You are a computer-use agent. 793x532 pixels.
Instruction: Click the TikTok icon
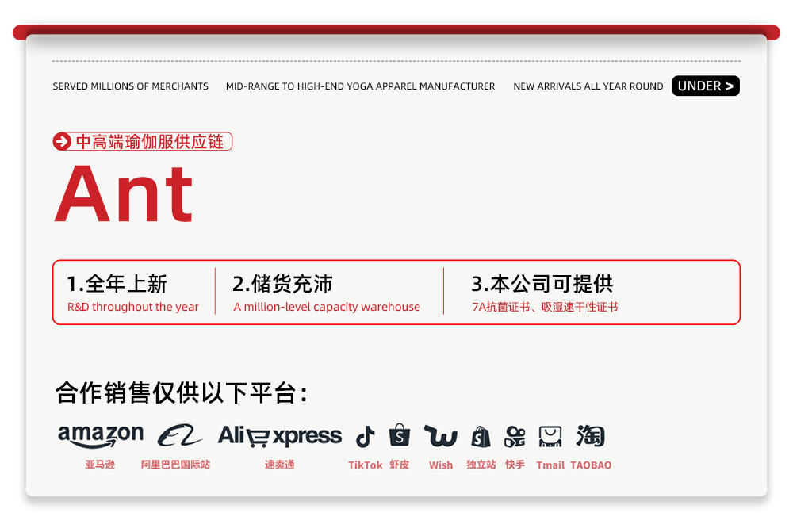pyautogui.click(x=365, y=436)
